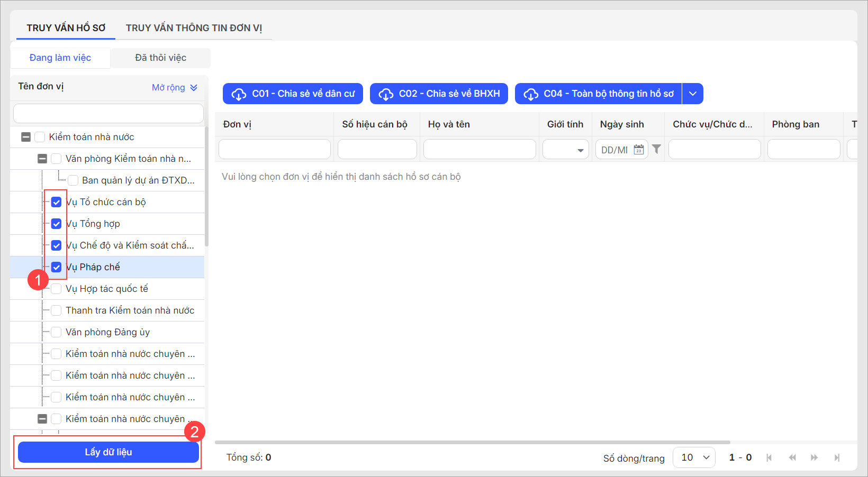Switch to TRUY VẤN THÔNG TIN ĐƠN VỊ tab
Image resolution: width=868 pixels, height=477 pixels.
[194, 28]
